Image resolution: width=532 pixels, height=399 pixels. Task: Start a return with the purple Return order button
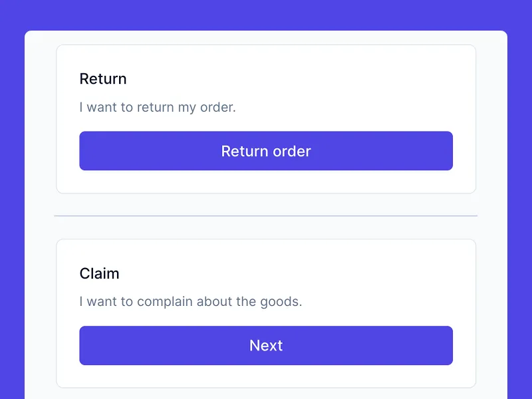click(266, 151)
